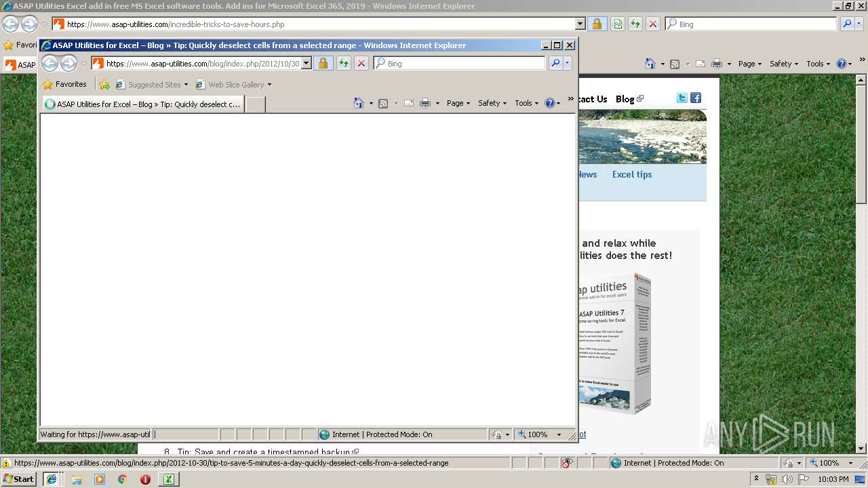Image resolution: width=868 pixels, height=488 pixels.
Task: Open the Start menu
Action: coord(19,479)
